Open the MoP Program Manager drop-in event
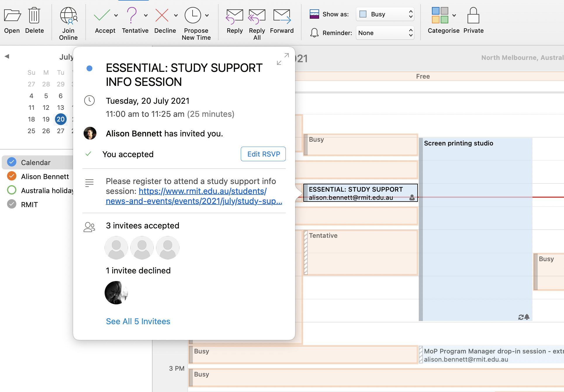This screenshot has width=564, height=392. pos(492,355)
